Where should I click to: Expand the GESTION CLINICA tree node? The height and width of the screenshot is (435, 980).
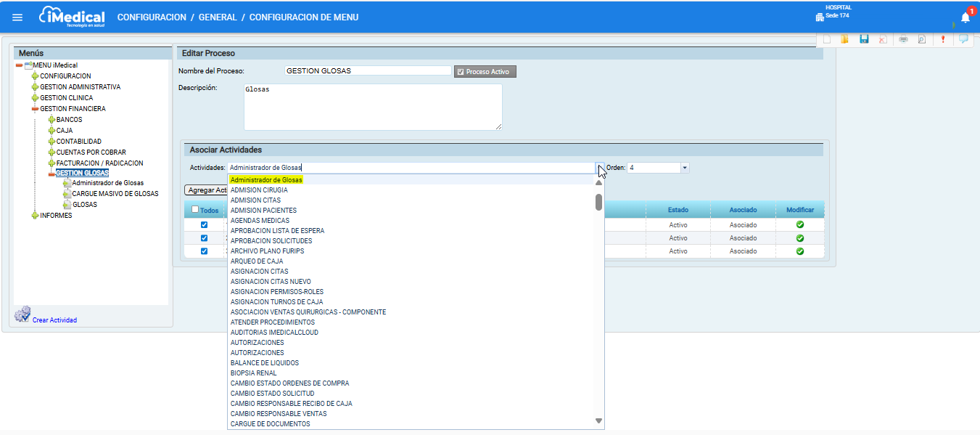pos(35,98)
